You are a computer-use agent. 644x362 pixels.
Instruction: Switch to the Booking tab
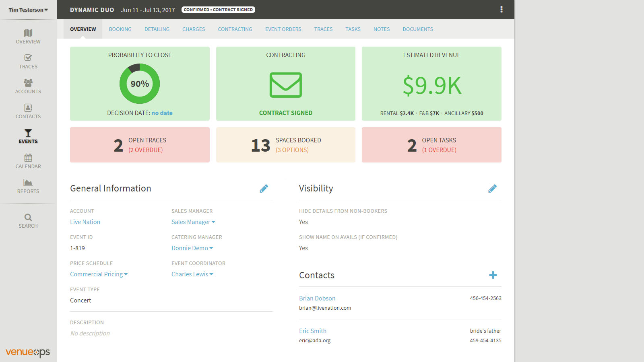tap(120, 29)
